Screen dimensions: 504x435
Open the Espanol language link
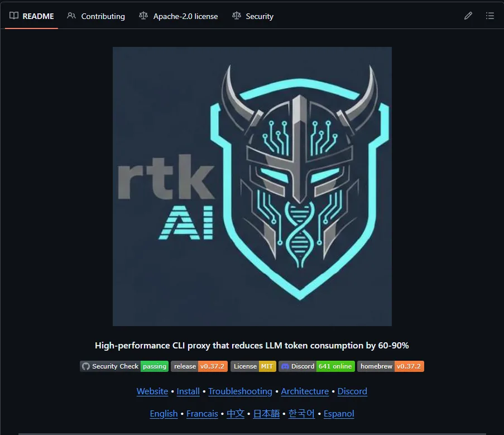pyautogui.click(x=339, y=414)
